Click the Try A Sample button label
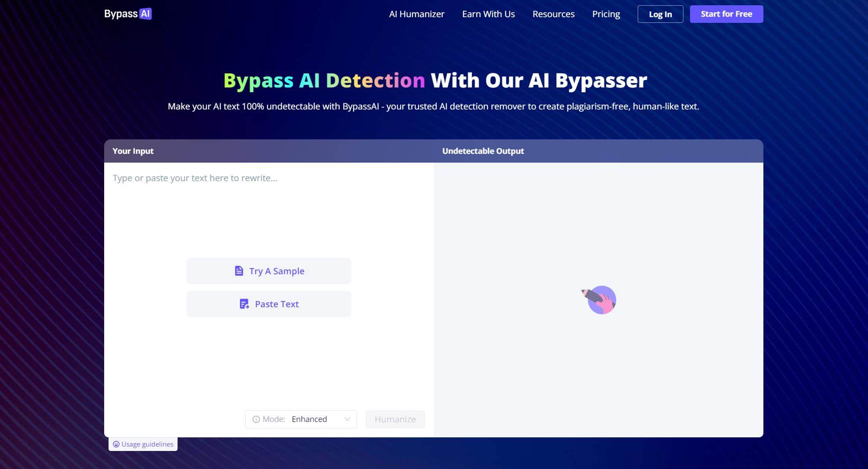Viewport: 868px width, 469px height. [x=276, y=271]
